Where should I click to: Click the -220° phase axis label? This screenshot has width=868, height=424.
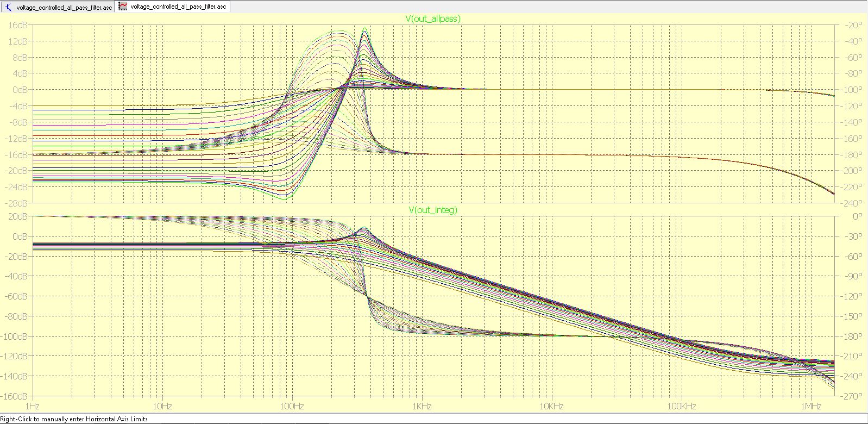[852, 187]
